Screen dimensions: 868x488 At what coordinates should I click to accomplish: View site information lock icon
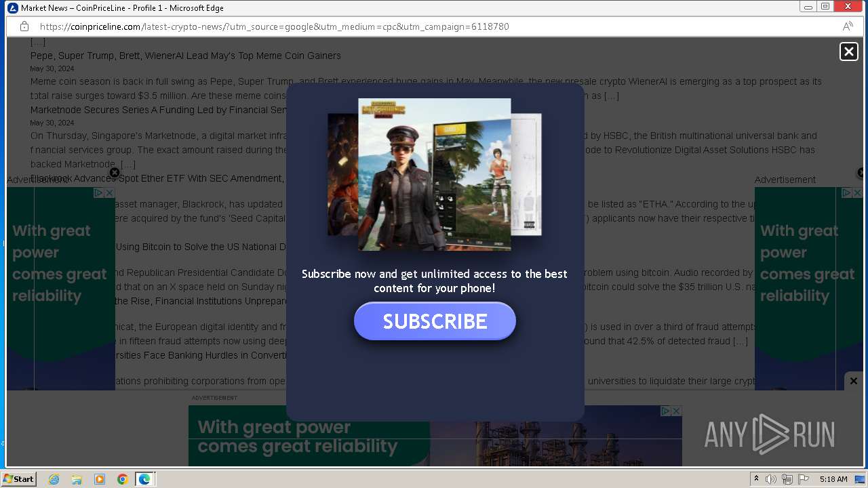click(24, 26)
